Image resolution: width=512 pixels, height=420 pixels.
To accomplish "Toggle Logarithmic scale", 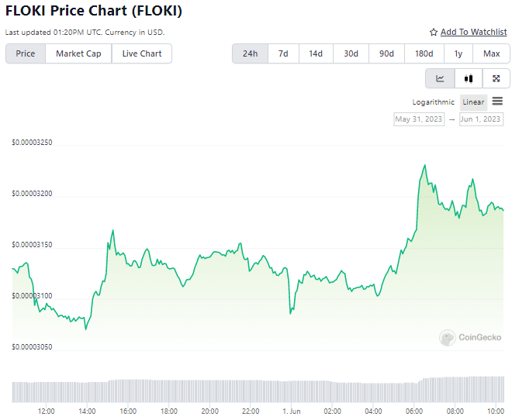I will pos(433,102).
